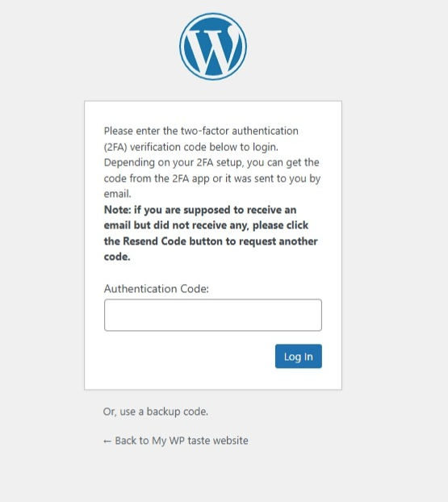Click the left arrow before "Back to"
Image resolution: width=448 pixels, height=502 pixels.
(x=107, y=441)
